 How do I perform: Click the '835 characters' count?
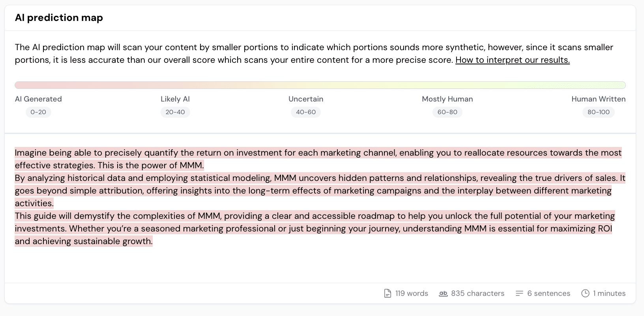click(477, 293)
